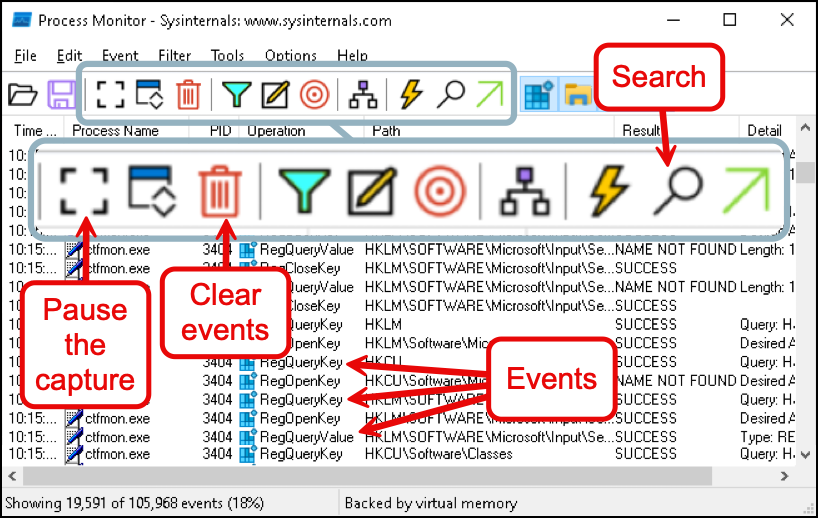Toggle the Show Registry Activity blue grid icon
The height and width of the screenshot is (518, 818).
(x=539, y=95)
